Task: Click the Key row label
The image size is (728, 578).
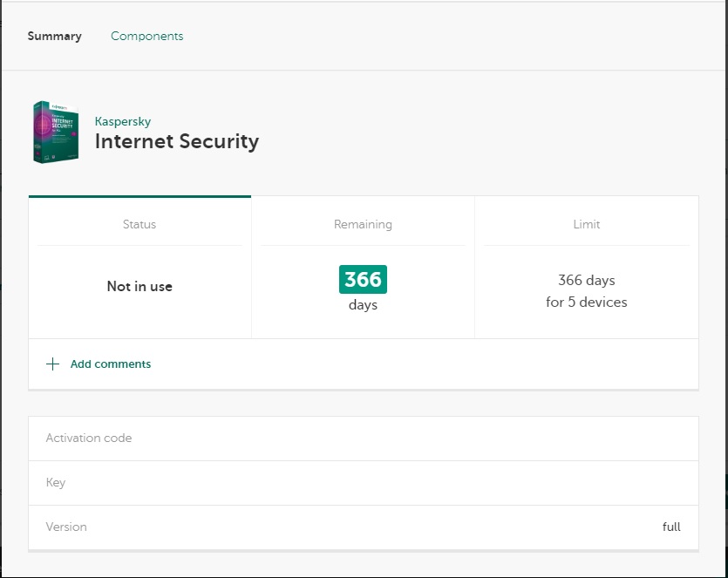Action: [56, 483]
